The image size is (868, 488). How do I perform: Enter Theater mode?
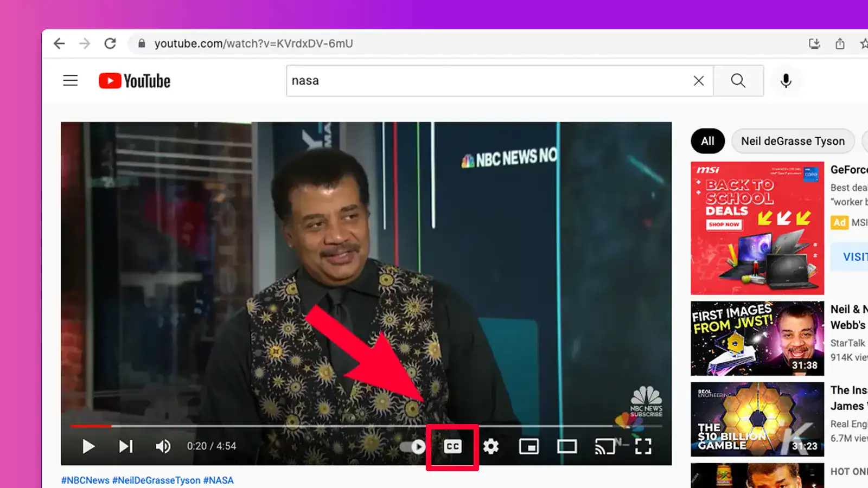pos(567,446)
